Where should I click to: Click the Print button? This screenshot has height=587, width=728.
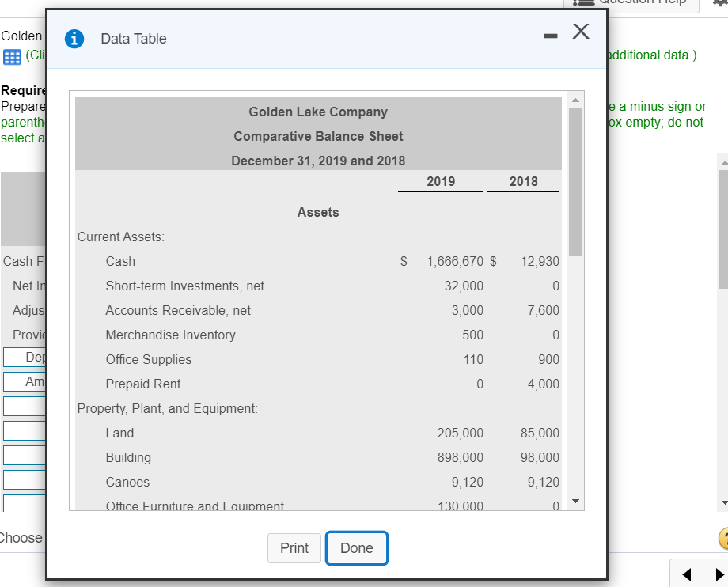point(294,548)
